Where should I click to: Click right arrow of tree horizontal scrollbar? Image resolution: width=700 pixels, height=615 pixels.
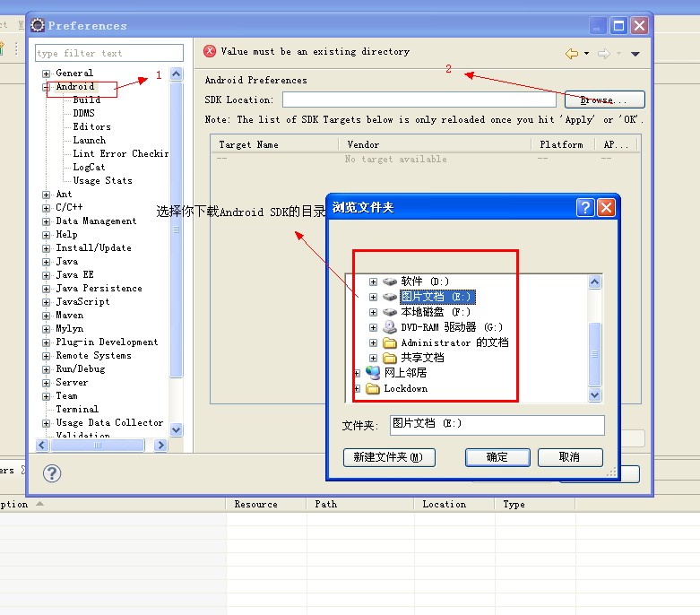160,445
